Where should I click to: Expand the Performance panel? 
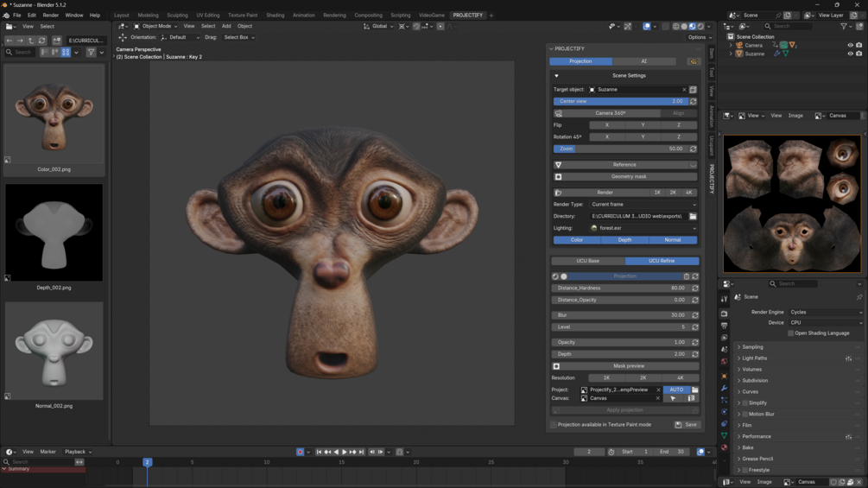coord(757,436)
